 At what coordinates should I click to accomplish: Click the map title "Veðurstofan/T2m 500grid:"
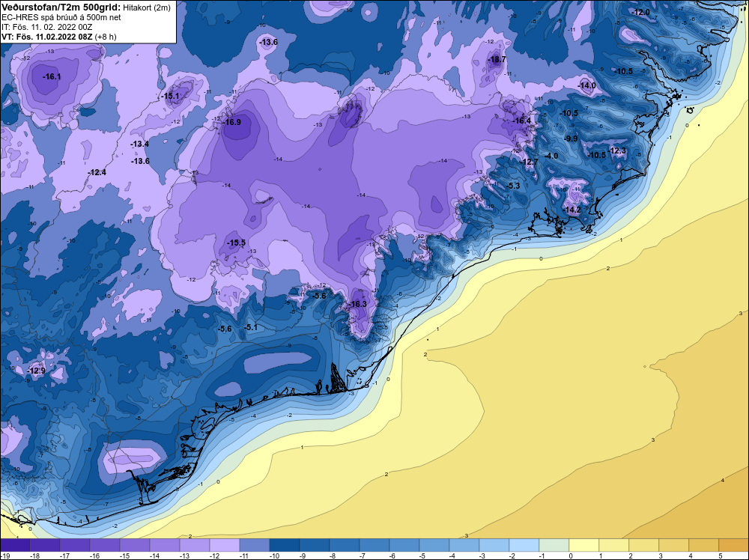point(61,7)
